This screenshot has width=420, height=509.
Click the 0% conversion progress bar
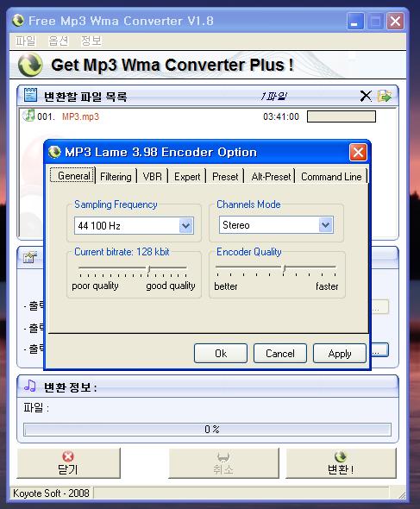coord(207,430)
